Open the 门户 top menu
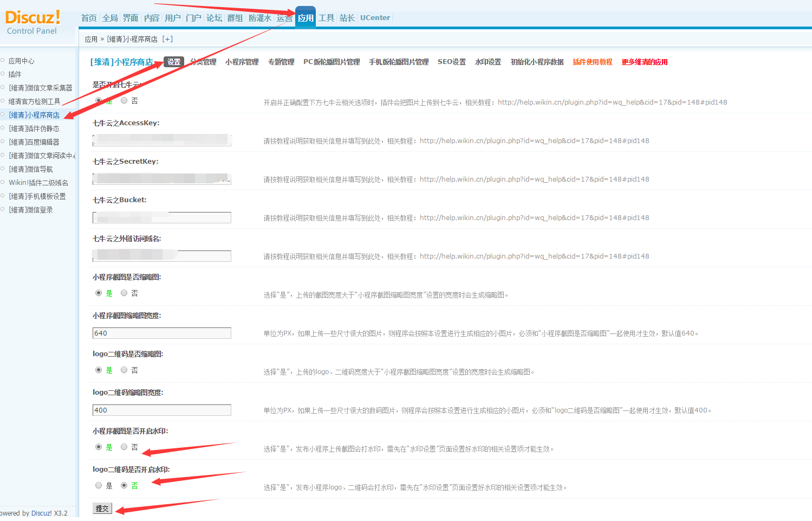812x521 pixels. click(x=193, y=18)
